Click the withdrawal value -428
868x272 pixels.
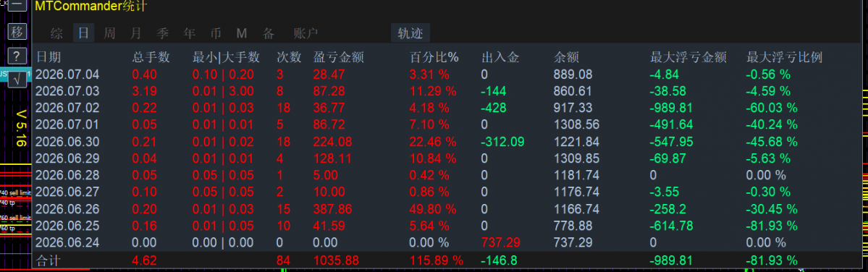coord(494,108)
